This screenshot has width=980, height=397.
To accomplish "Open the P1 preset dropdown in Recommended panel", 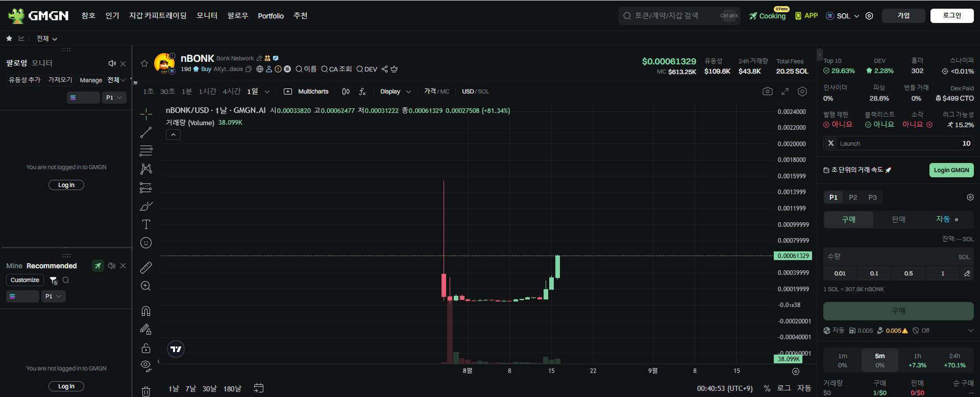I will pos(53,296).
